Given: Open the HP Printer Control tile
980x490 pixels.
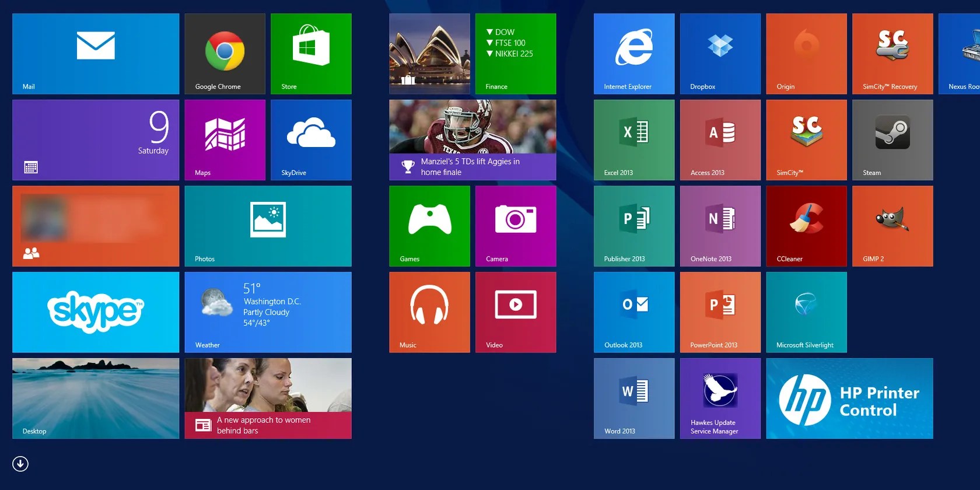Looking at the screenshot, I should pyautogui.click(x=849, y=398).
